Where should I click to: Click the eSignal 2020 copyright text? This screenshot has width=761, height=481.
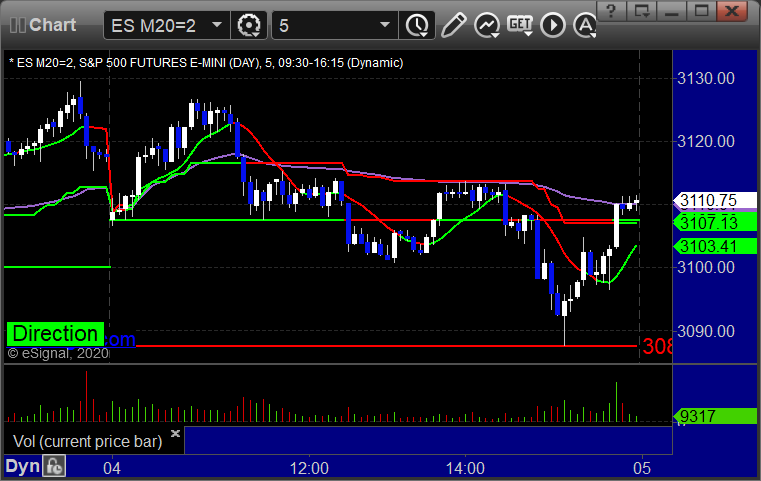pyautogui.click(x=58, y=353)
